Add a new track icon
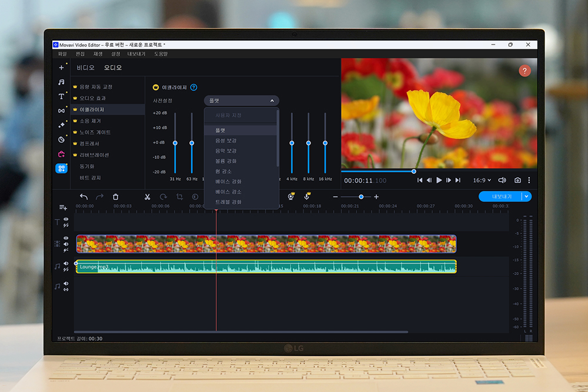 [63, 207]
